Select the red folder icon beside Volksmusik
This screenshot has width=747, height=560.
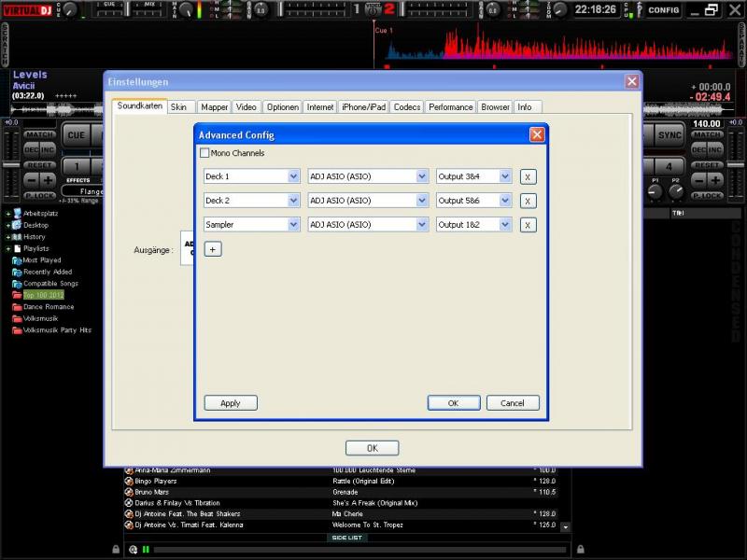(x=17, y=318)
